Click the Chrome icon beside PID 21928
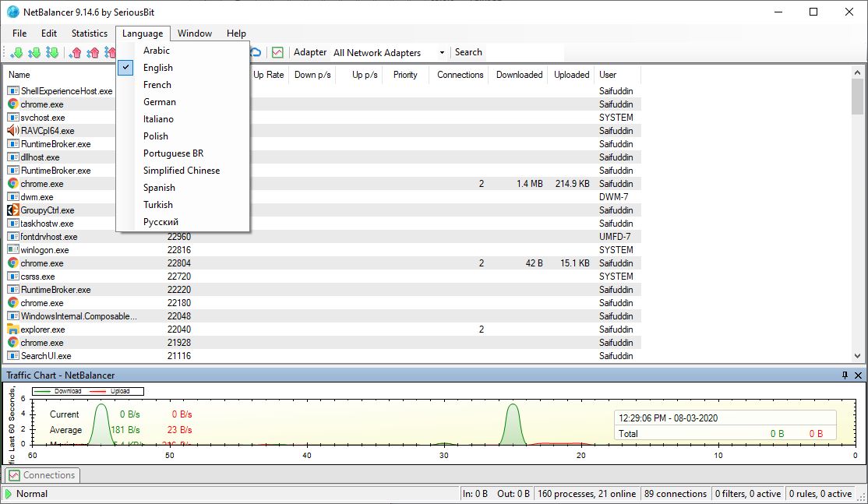868x504 pixels. (13, 343)
